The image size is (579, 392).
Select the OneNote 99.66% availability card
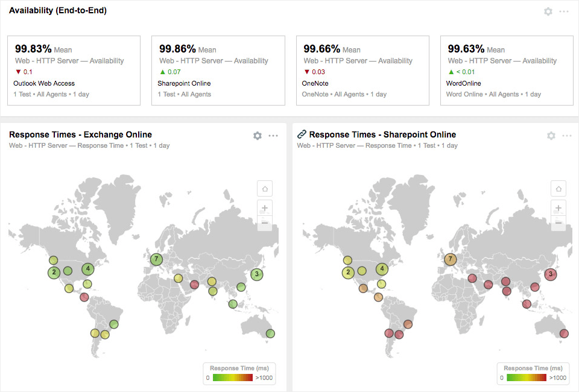(x=362, y=71)
